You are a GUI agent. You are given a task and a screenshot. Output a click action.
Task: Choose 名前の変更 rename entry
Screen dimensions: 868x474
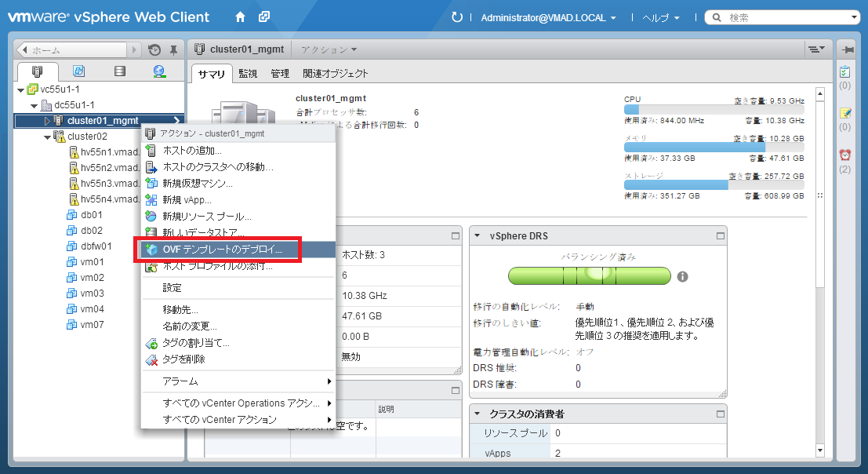coord(238,326)
